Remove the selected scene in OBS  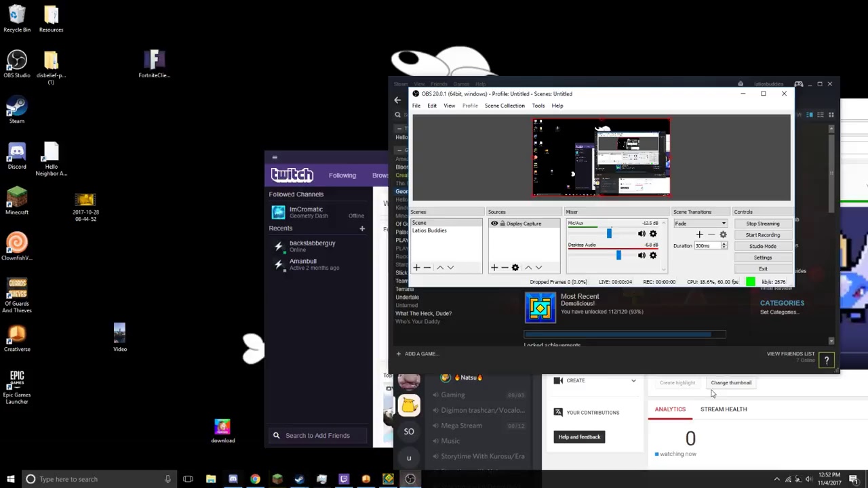tap(427, 268)
